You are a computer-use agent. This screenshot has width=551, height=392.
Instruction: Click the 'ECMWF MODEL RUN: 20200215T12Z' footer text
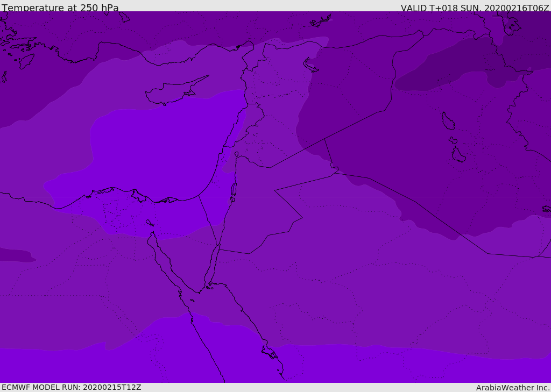click(72, 387)
